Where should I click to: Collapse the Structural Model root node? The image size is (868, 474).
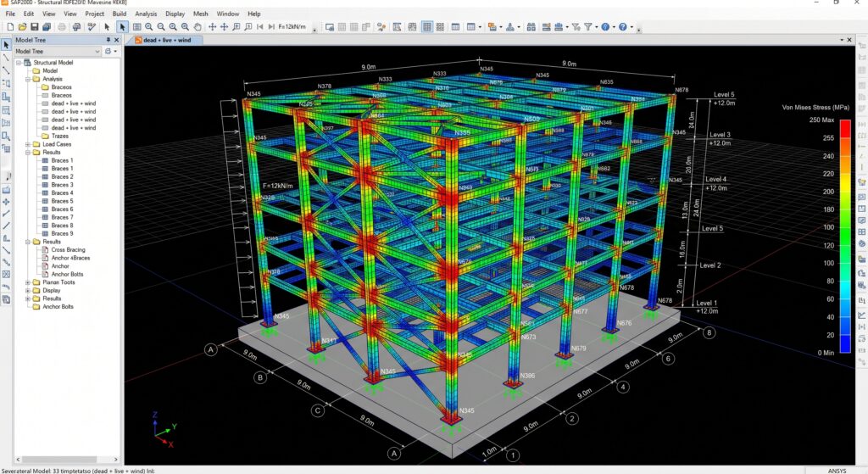click(x=19, y=63)
